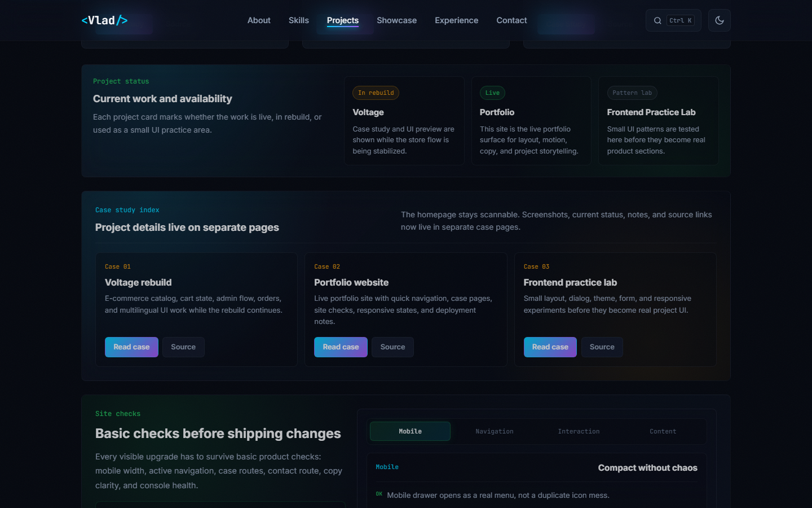Open the Contact nav link
Image resolution: width=812 pixels, height=508 pixels.
click(x=511, y=20)
